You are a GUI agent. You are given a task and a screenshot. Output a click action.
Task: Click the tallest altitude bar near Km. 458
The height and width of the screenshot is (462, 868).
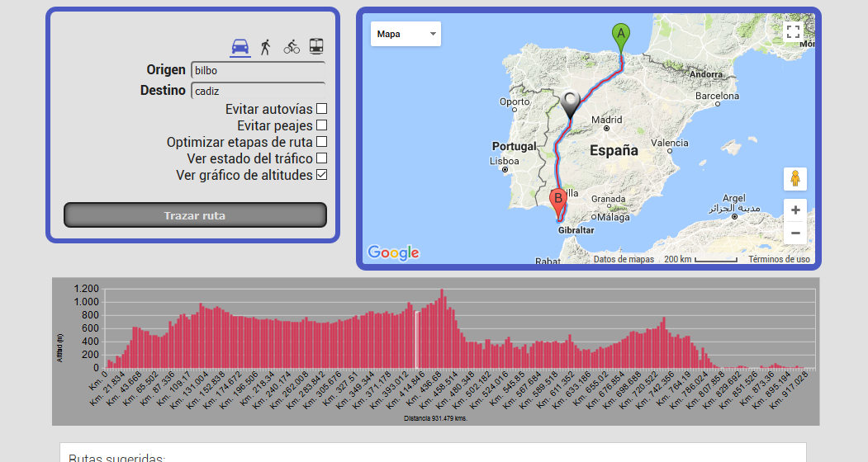coord(441,328)
